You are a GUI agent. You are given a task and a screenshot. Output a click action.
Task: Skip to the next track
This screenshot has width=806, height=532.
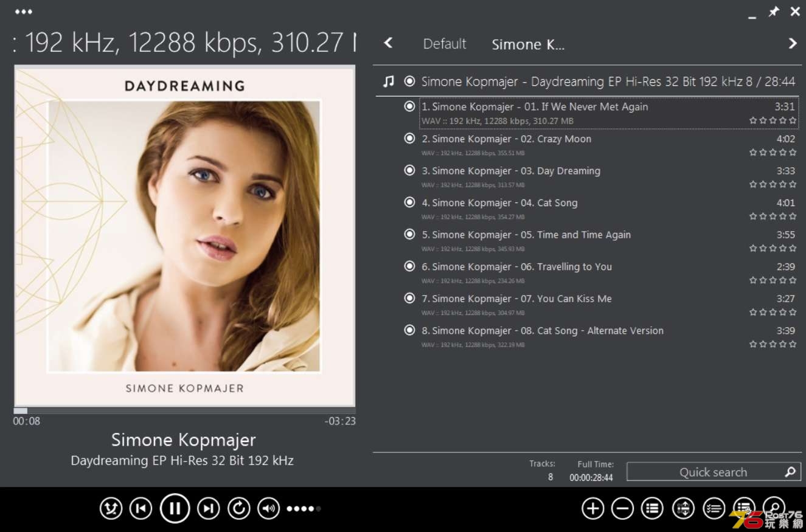208,508
